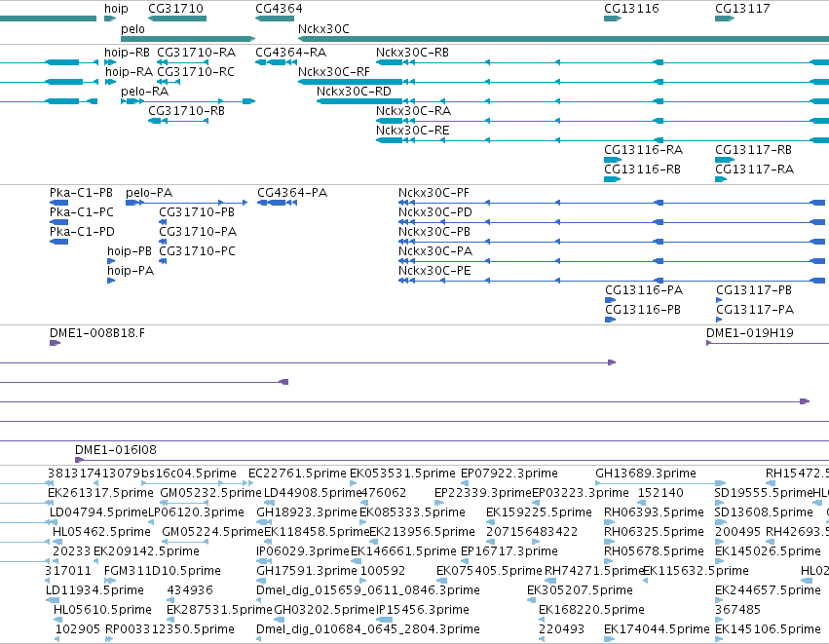Click the CG13117-RB transcript label
This screenshot has height=644, width=829.
[x=753, y=150]
